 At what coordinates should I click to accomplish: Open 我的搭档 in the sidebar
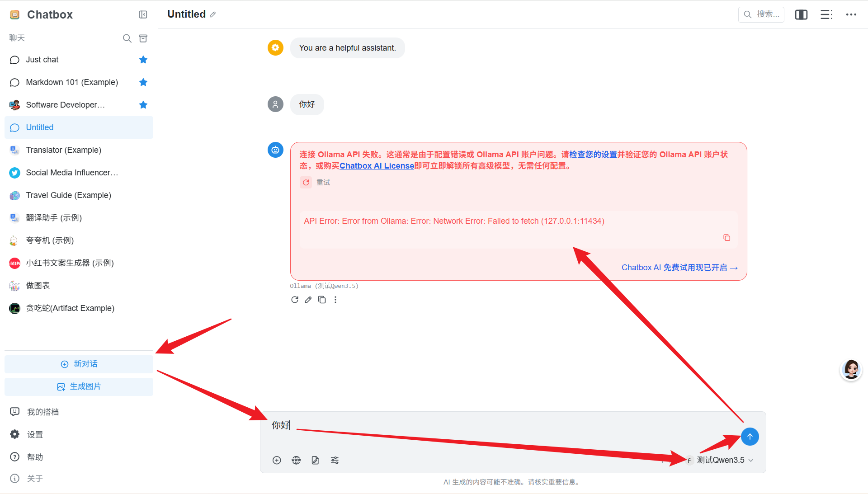pos(79,412)
